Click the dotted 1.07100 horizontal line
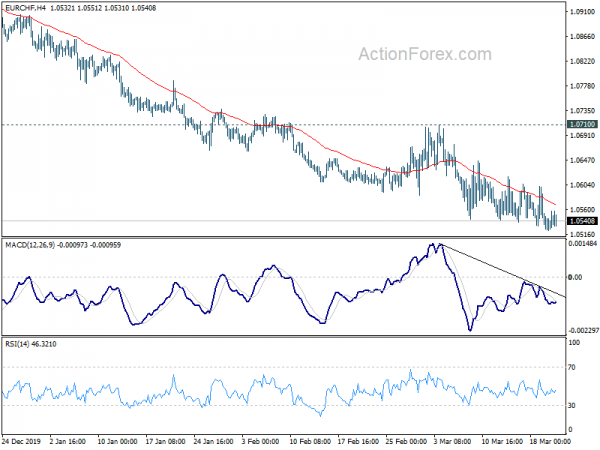The width and height of the screenshot is (600, 450). coord(284,125)
